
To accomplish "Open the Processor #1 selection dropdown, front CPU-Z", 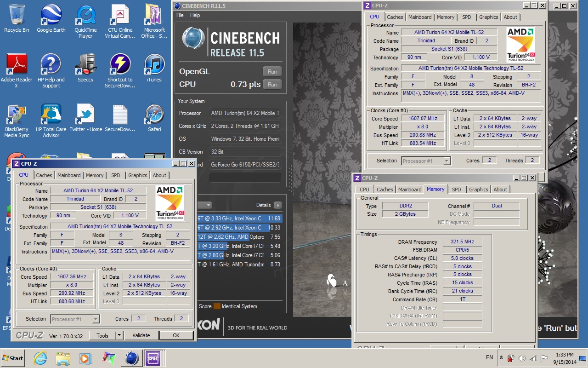I will point(75,319).
